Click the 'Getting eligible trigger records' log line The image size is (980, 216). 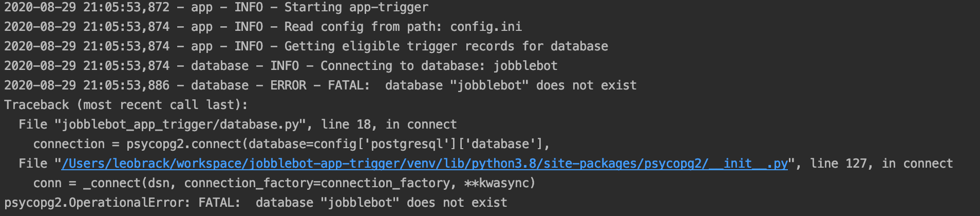(x=306, y=46)
